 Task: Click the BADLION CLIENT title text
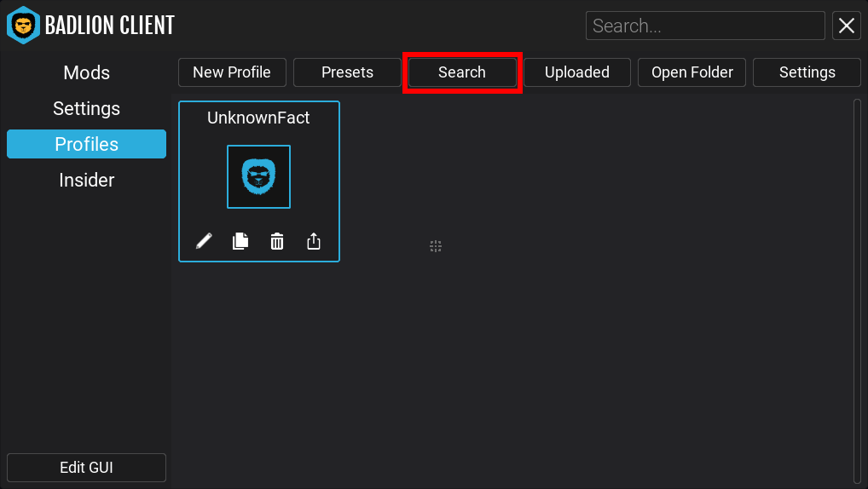110,26
